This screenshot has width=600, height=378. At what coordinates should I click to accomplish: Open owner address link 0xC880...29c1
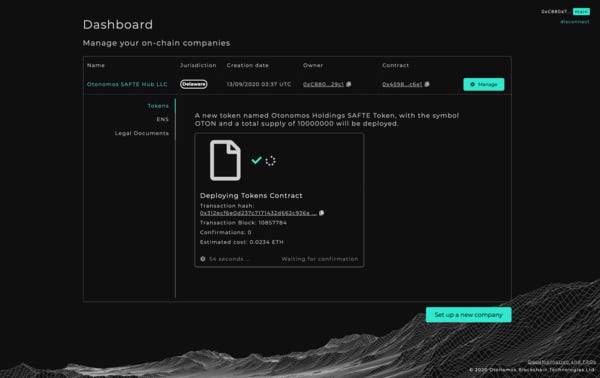323,84
